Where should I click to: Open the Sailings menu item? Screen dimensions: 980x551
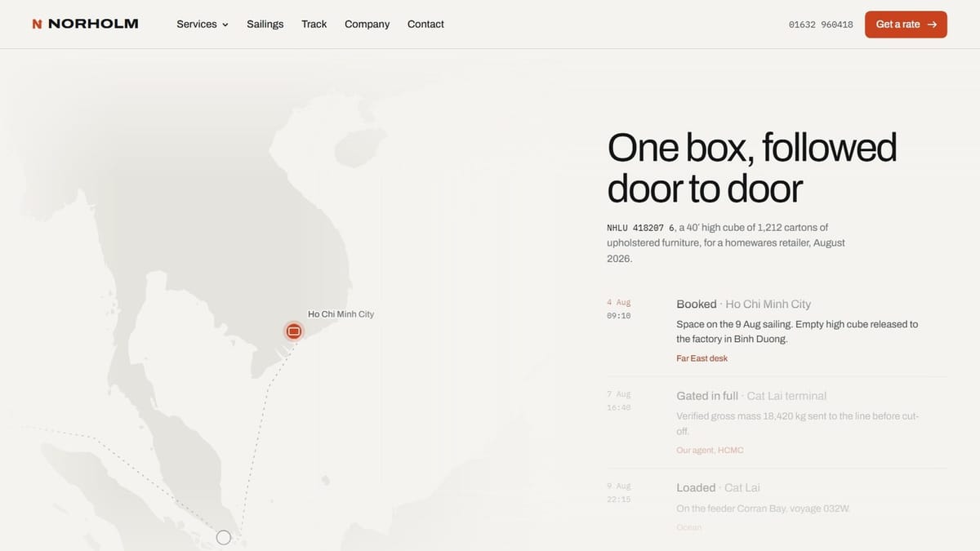click(x=265, y=24)
